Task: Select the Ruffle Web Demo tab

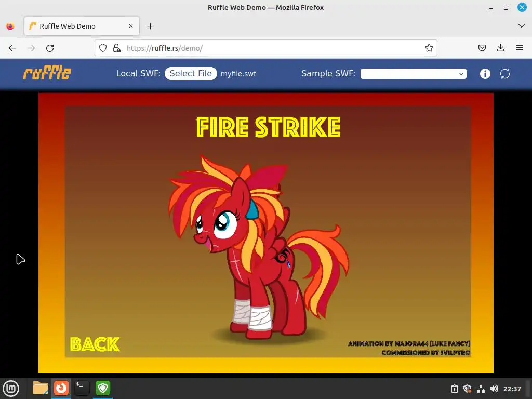Action: coord(82,26)
